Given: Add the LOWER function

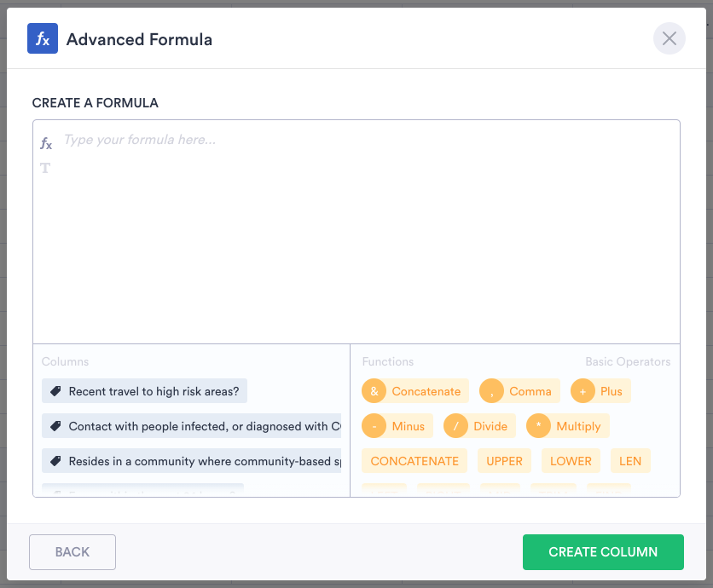Looking at the screenshot, I should pyautogui.click(x=571, y=461).
